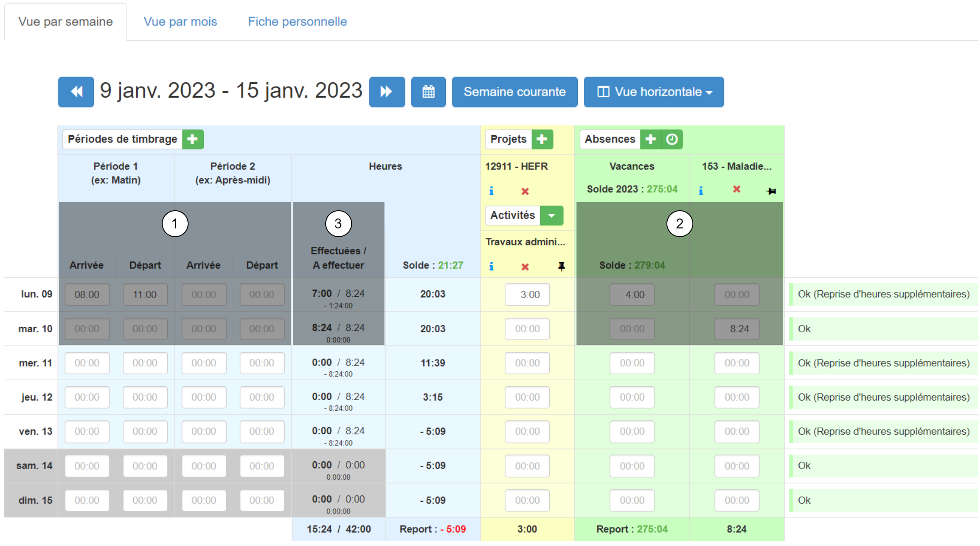Screen dimensions: 980x546
Task: Show info for 153 - Maladie absence
Action: click(x=701, y=190)
